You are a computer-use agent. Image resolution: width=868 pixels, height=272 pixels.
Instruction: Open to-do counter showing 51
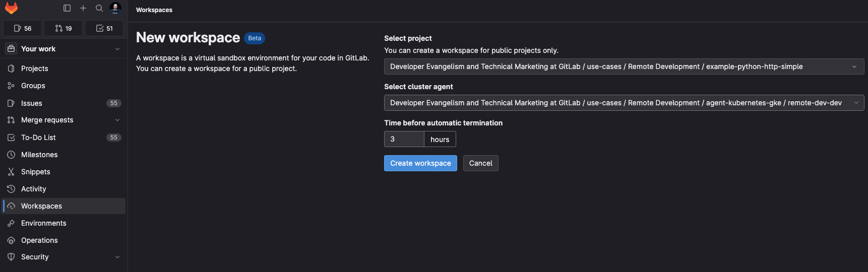point(104,29)
